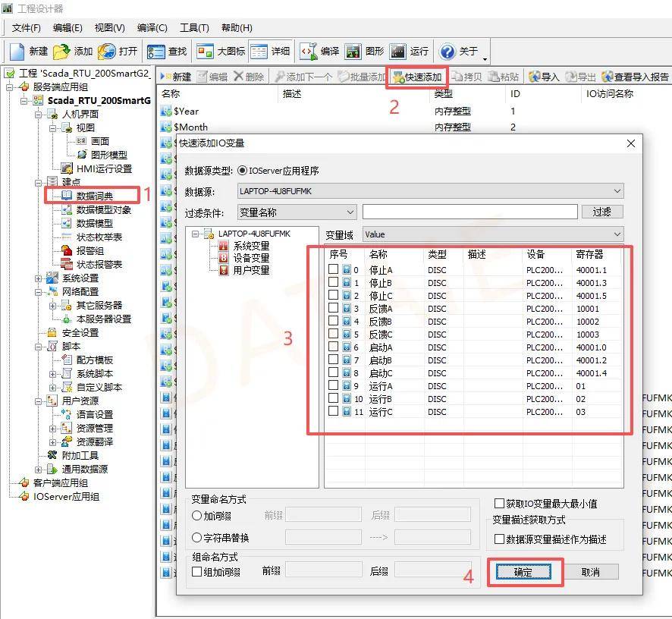Expand the 系统设置 tree node
Screen dimensions: 672x619
39,278
